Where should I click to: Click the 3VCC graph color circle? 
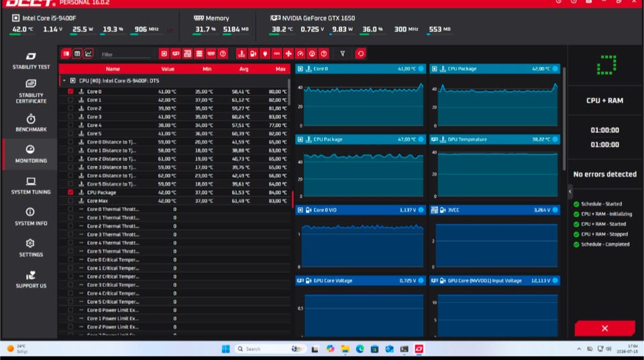555,210
